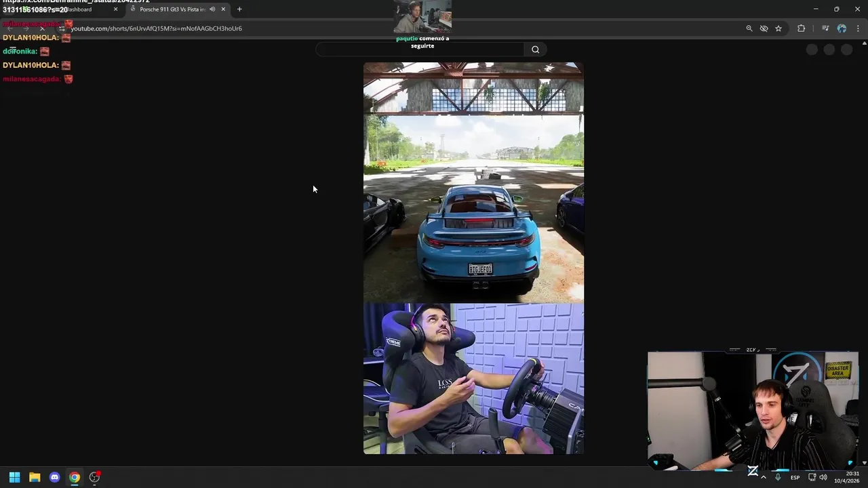Open a new browser tab
The height and width of the screenshot is (488, 868).
coord(239,9)
